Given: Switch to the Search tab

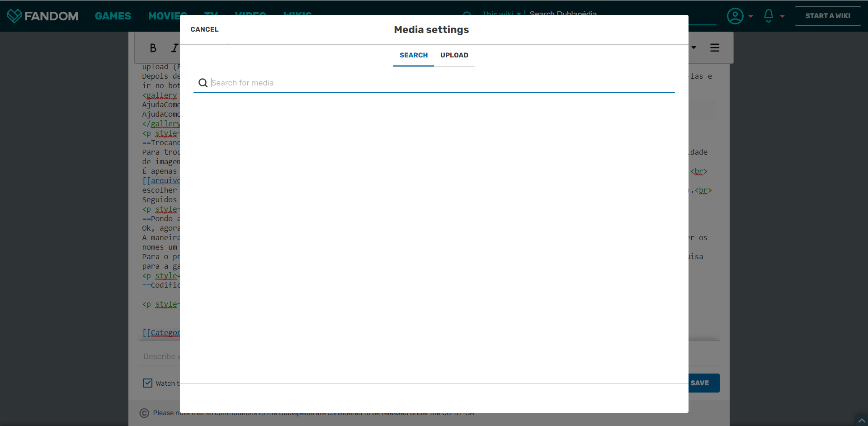Looking at the screenshot, I should (x=414, y=55).
